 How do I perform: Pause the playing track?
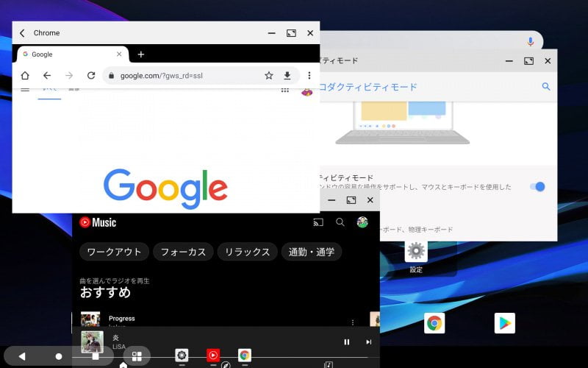(346, 342)
